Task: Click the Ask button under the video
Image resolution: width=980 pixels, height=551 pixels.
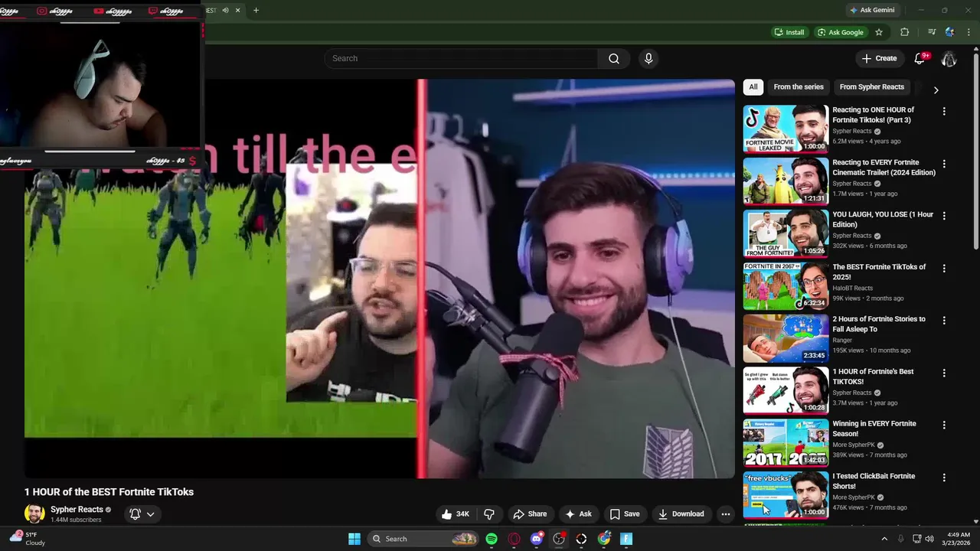Action: 578,514
